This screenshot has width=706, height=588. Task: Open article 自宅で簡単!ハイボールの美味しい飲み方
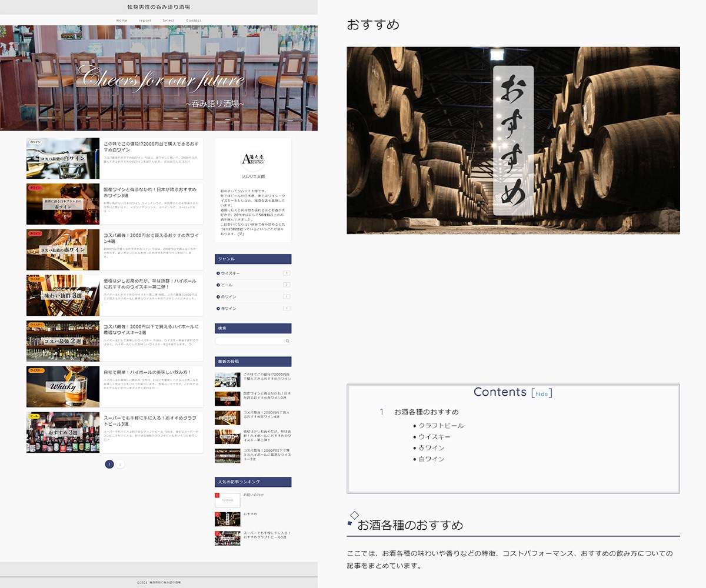pyautogui.click(x=148, y=372)
